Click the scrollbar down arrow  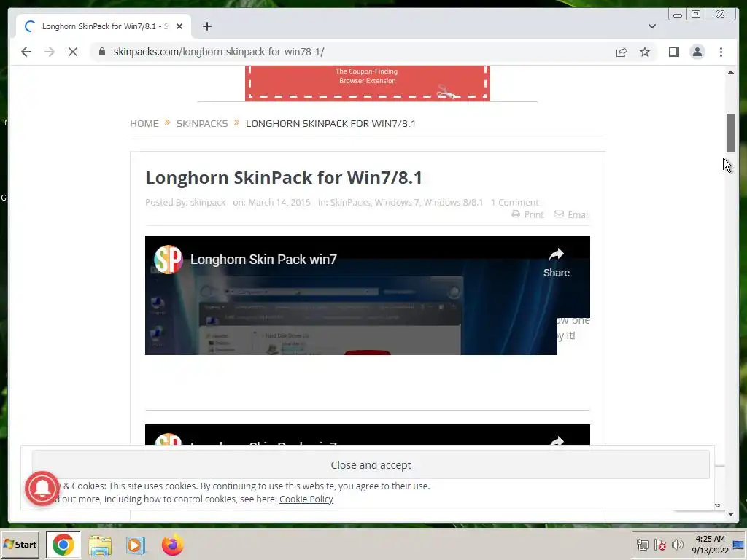(x=731, y=514)
